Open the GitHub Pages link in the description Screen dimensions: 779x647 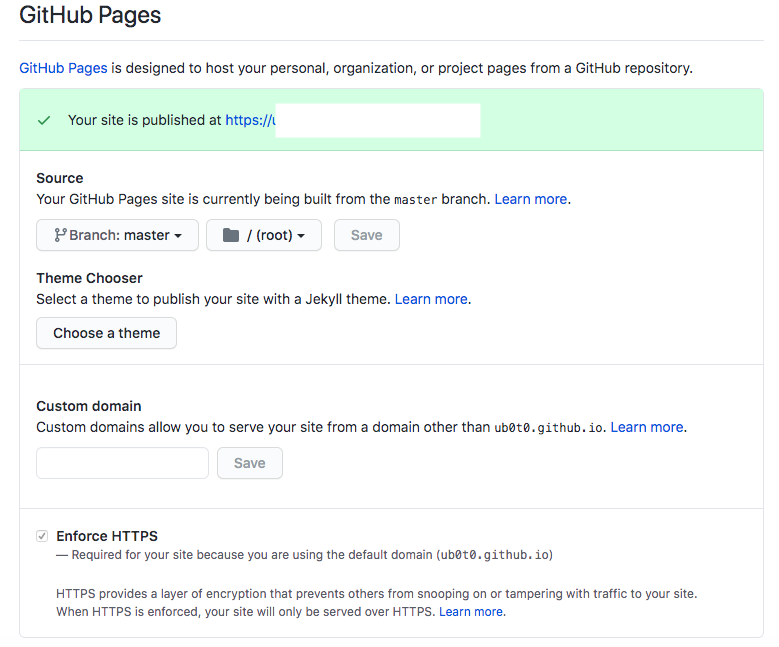[x=63, y=68]
